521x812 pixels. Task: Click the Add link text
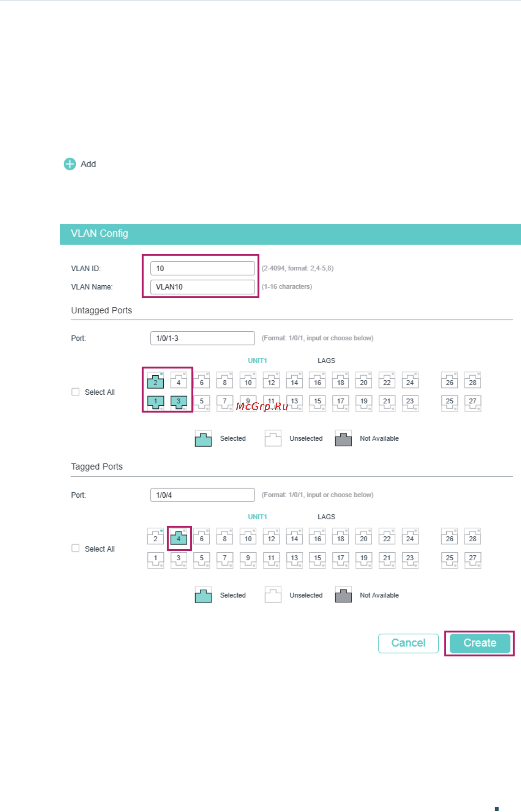88,164
